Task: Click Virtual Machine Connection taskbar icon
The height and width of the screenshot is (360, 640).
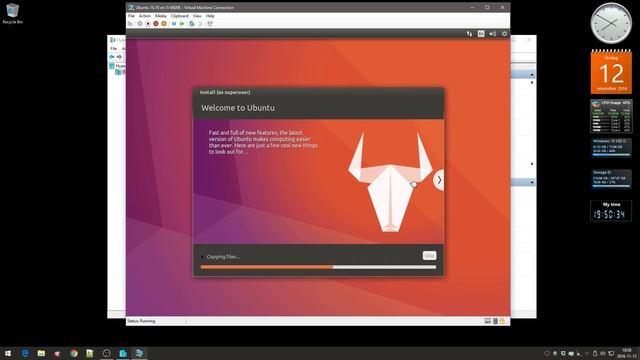Action: tap(139, 353)
